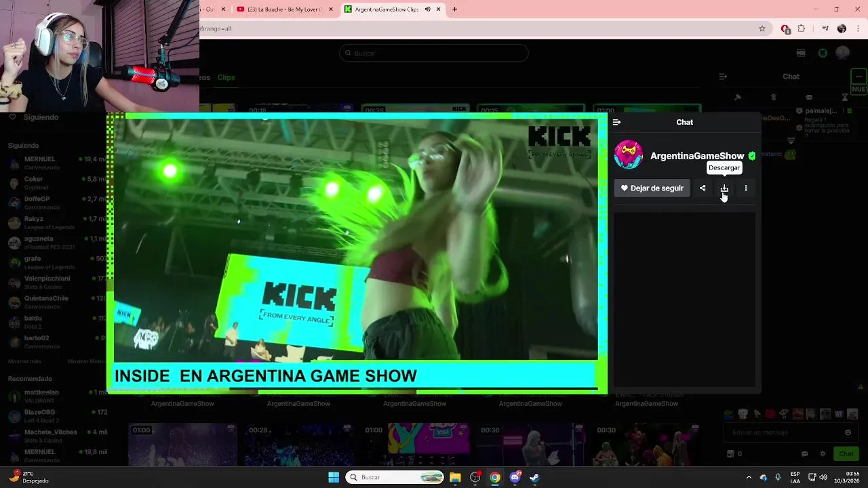Screen dimensions: 868x488
Task: Collapse the clip chat panel
Action: [616, 122]
